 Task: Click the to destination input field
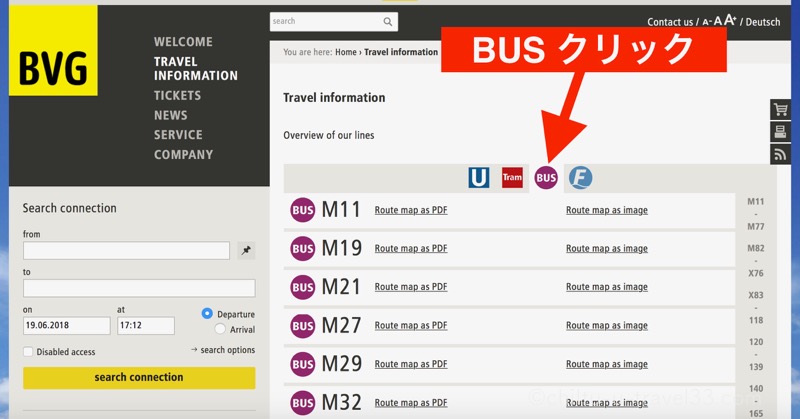[139, 288]
